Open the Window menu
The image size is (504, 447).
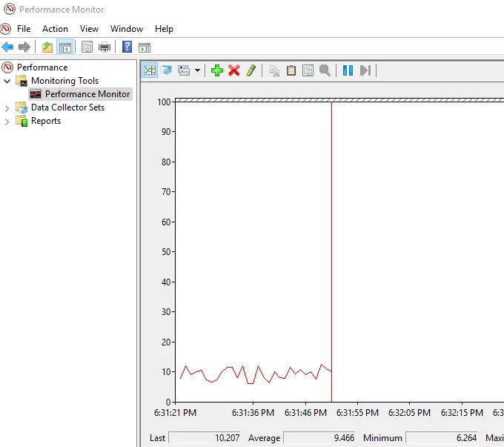coord(127,29)
